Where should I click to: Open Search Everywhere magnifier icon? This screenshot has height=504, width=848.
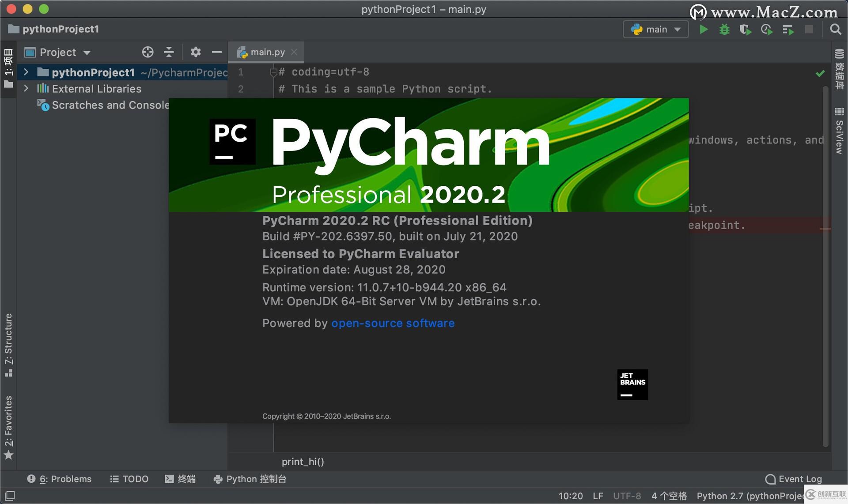[x=835, y=30]
